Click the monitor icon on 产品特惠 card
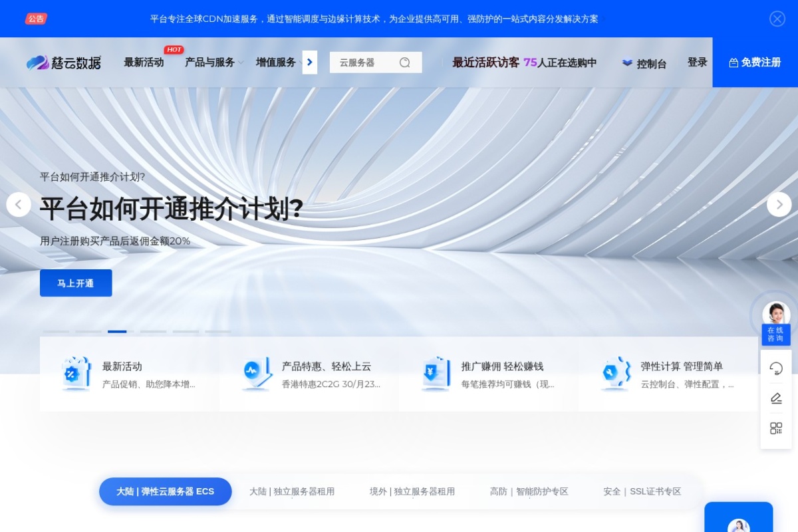This screenshot has width=798, height=532. pos(255,374)
